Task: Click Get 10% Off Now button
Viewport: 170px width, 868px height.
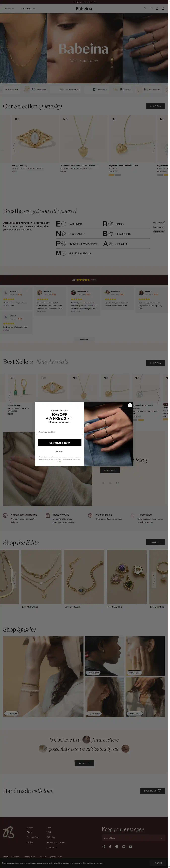Action: 60,443
